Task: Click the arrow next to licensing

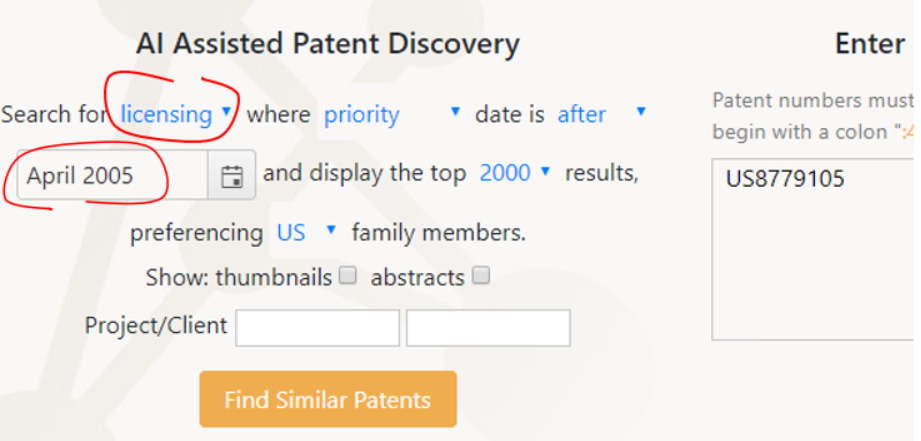Action: click(x=226, y=111)
